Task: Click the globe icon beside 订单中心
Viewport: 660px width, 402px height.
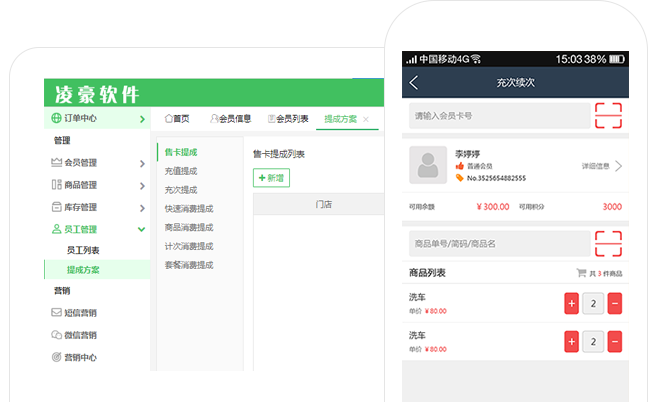Action: coord(56,118)
